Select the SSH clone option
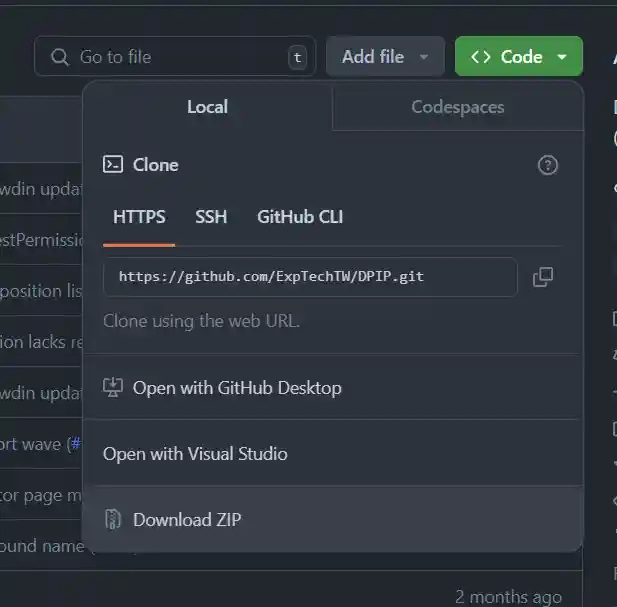 [x=211, y=217]
